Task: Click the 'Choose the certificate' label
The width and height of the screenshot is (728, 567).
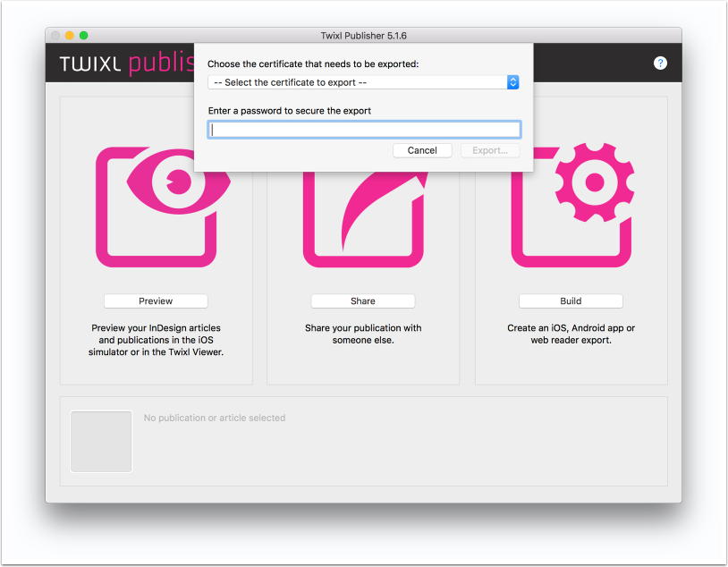Action: (x=313, y=64)
